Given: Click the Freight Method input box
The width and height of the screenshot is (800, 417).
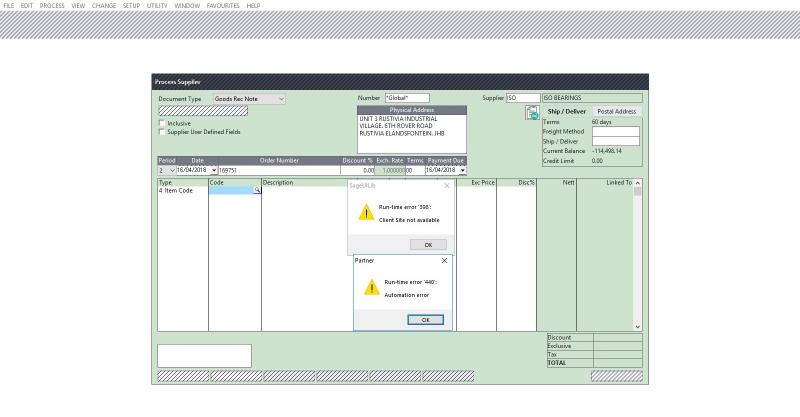Looking at the screenshot, I should pos(615,131).
